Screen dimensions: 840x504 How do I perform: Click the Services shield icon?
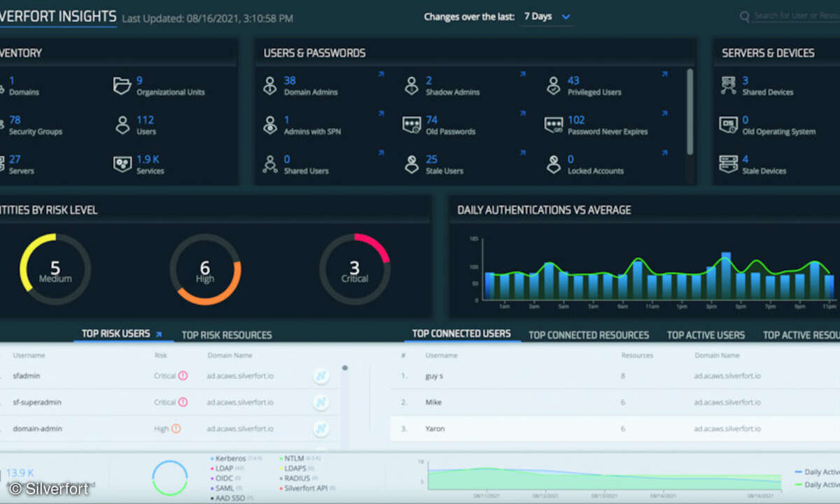(122, 164)
